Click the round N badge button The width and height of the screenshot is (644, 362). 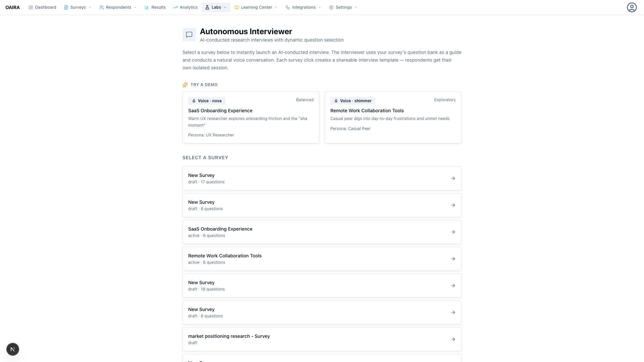pyautogui.click(x=13, y=349)
